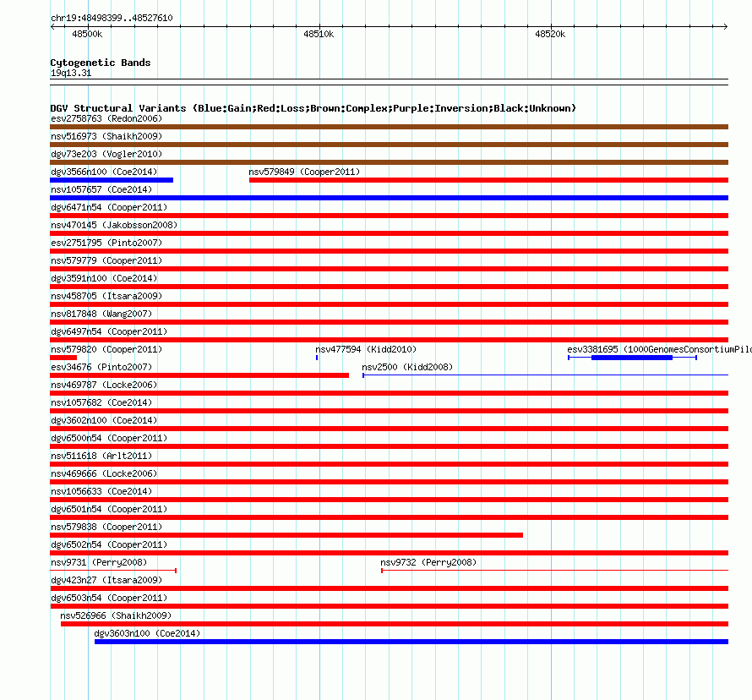This screenshot has height=700, width=752.
Task: Click the ruler's left arrowhead
Action: [x=52, y=27]
